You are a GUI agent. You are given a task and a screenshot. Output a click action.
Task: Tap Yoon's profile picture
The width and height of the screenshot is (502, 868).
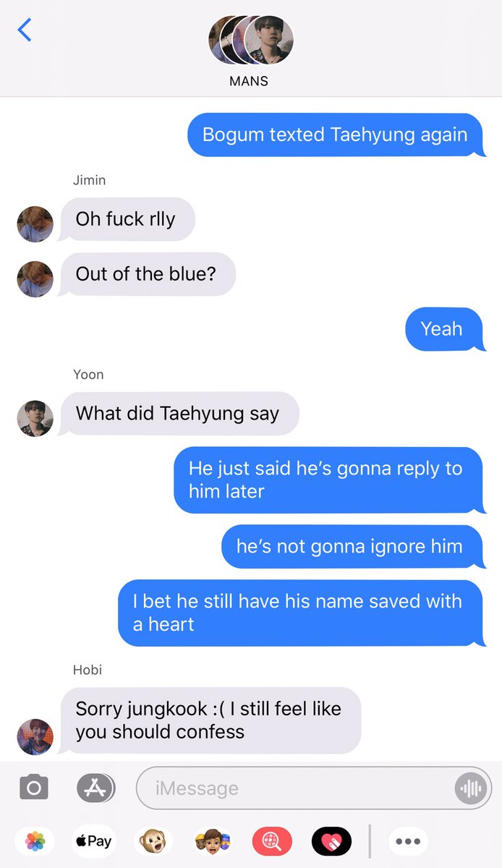tap(35, 418)
